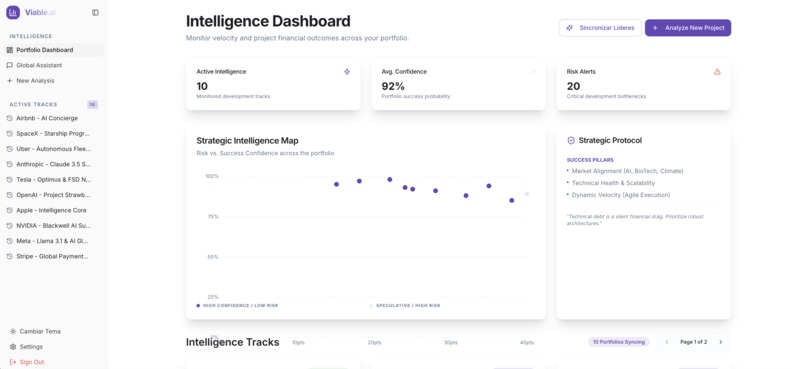Go to the previous page of tracks
The image size is (806, 369).
(667, 342)
